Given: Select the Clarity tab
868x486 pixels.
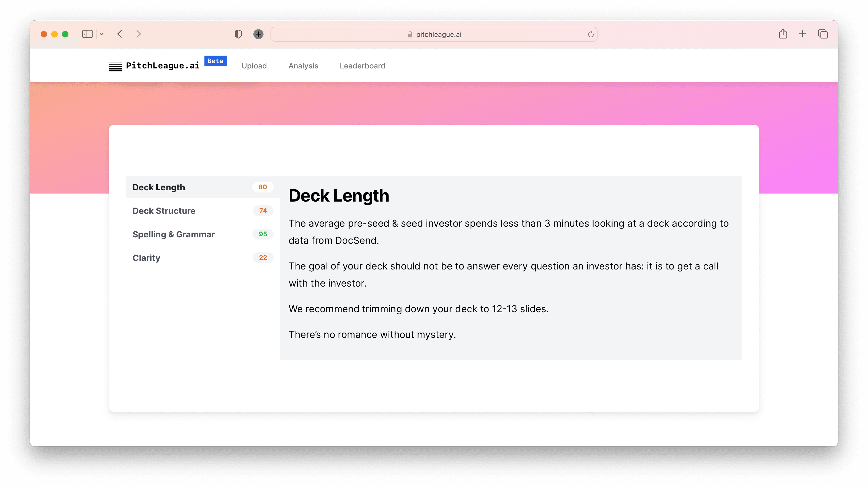Looking at the screenshot, I should click(x=203, y=258).
